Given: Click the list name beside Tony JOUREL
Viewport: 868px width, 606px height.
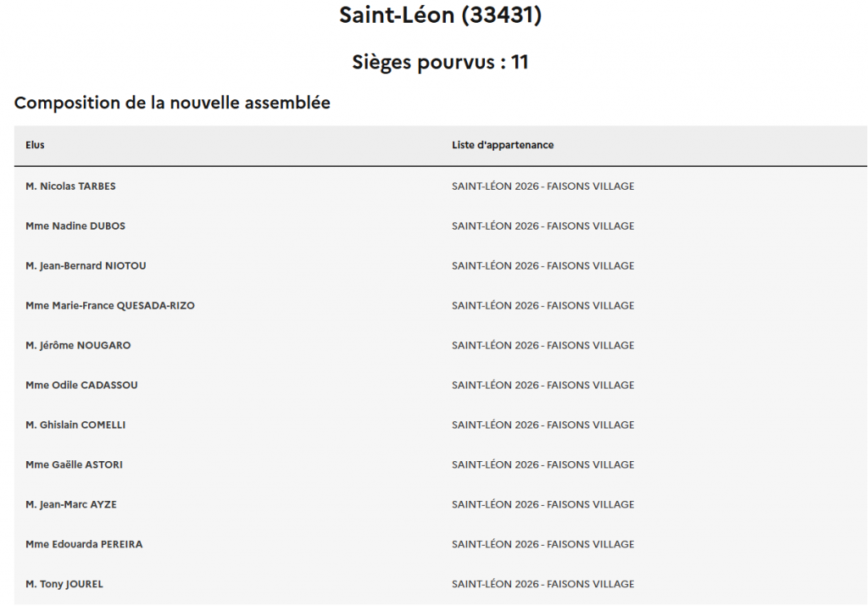Looking at the screenshot, I should (x=542, y=585).
